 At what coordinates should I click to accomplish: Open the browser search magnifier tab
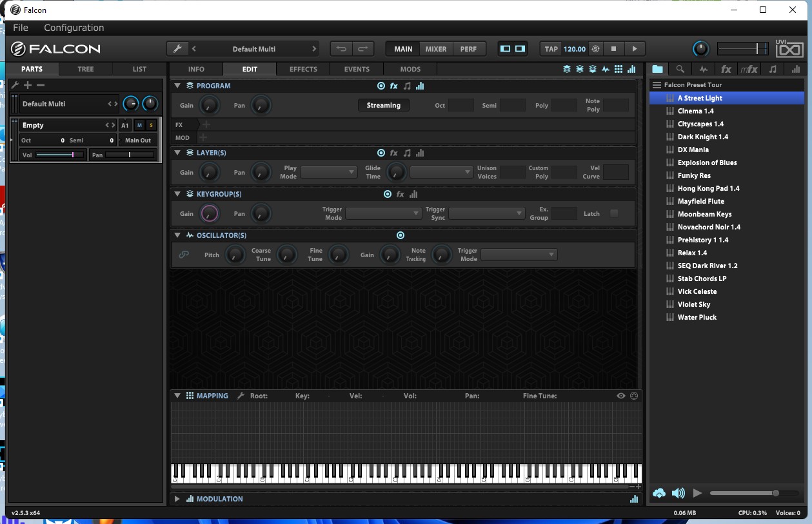click(x=680, y=69)
